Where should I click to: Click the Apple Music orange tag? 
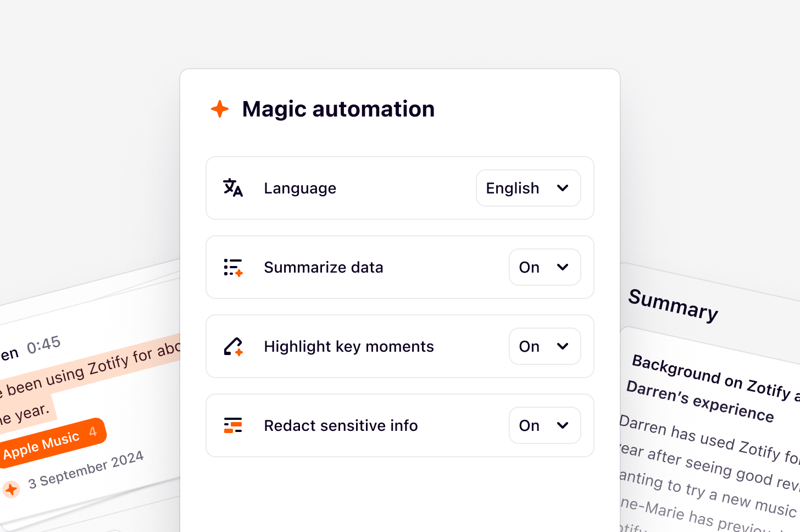51,443
